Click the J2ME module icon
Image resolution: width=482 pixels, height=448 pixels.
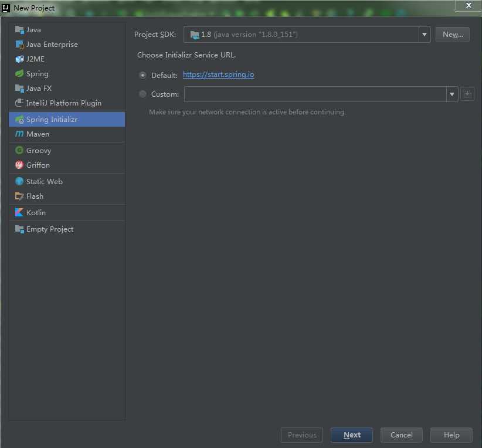pyautogui.click(x=19, y=59)
